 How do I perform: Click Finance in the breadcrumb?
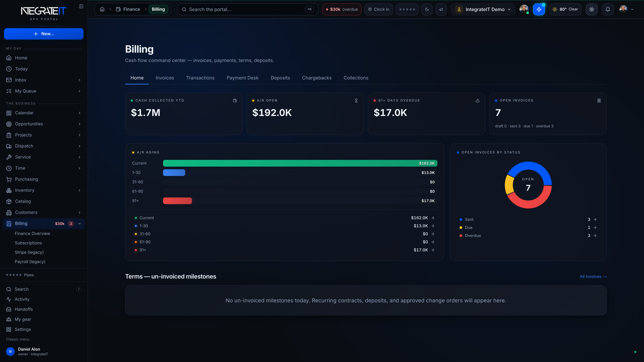pyautogui.click(x=128, y=9)
